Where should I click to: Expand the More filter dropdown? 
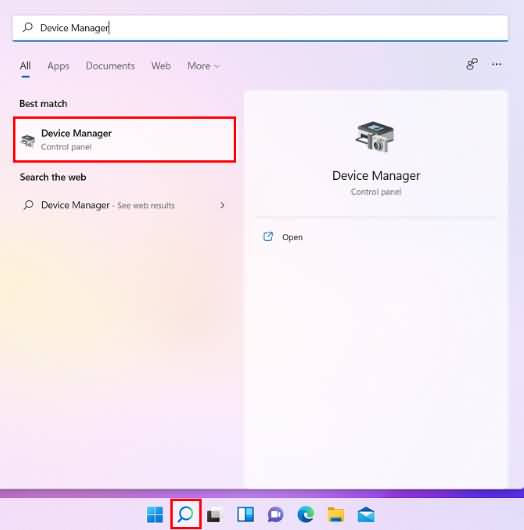coord(203,66)
